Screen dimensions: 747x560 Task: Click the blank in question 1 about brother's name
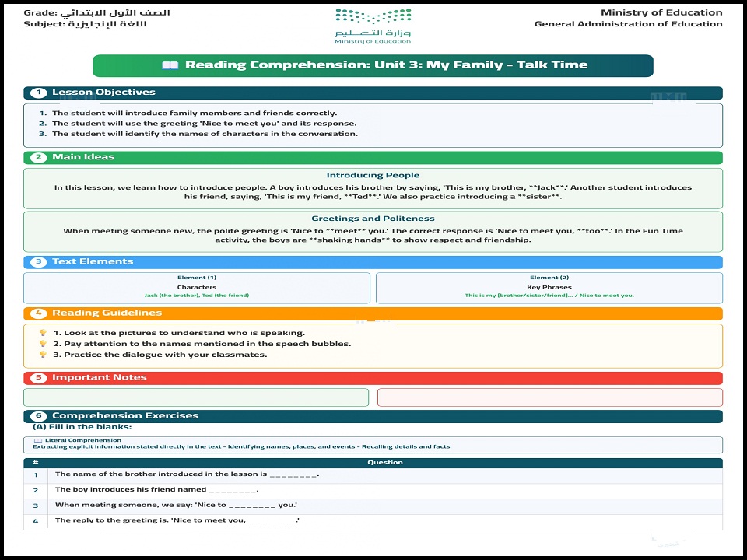(x=293, y=474)
